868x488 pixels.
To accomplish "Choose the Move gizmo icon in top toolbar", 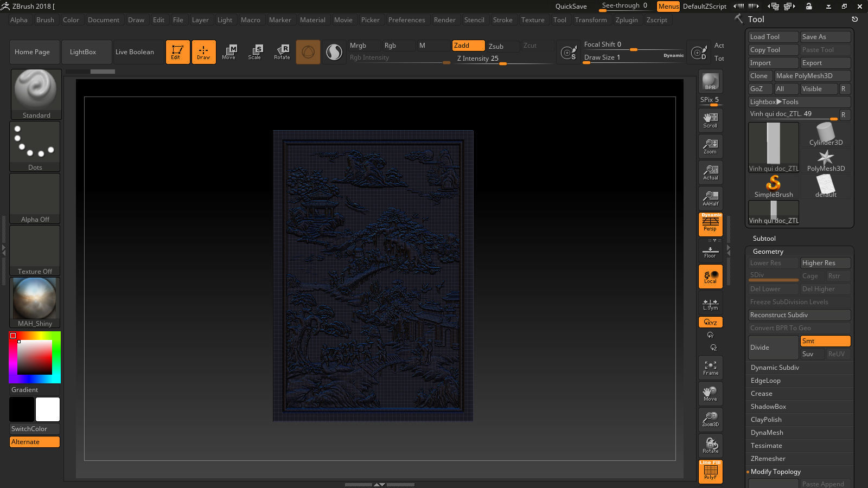I will 229,52.
